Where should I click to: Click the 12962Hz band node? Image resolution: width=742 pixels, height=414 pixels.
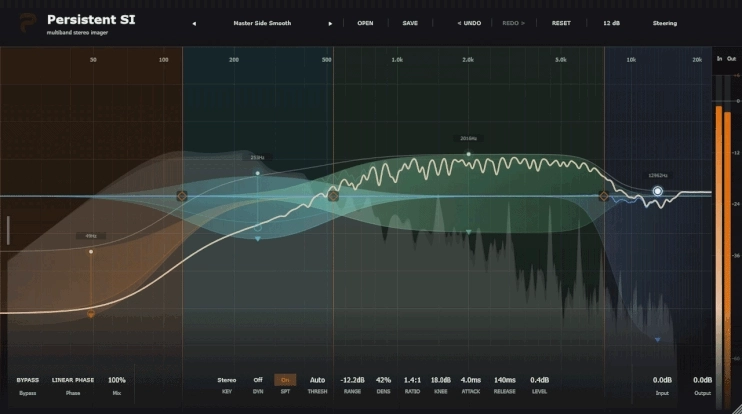(x=657, y=191)
